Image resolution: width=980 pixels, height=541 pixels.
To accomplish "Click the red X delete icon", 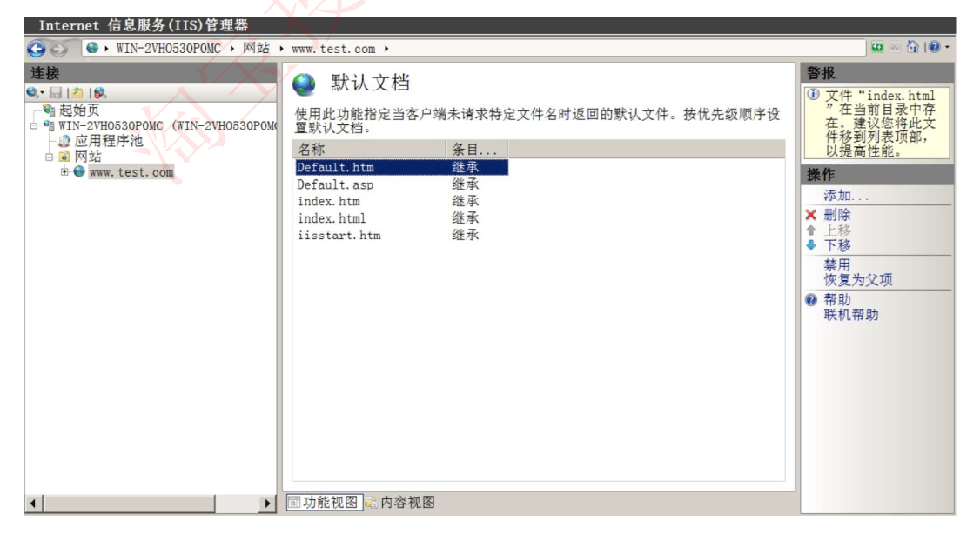I will (810, 215).
